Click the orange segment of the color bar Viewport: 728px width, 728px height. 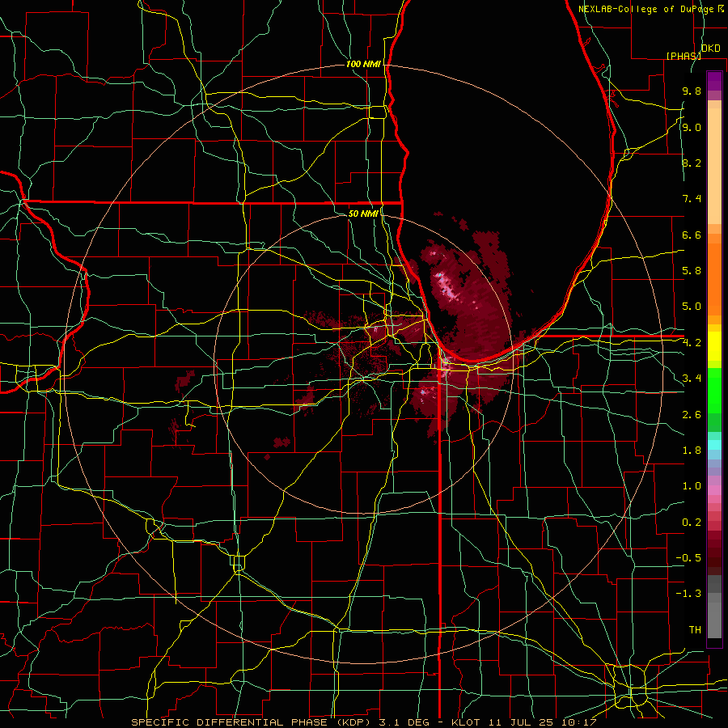714,279
